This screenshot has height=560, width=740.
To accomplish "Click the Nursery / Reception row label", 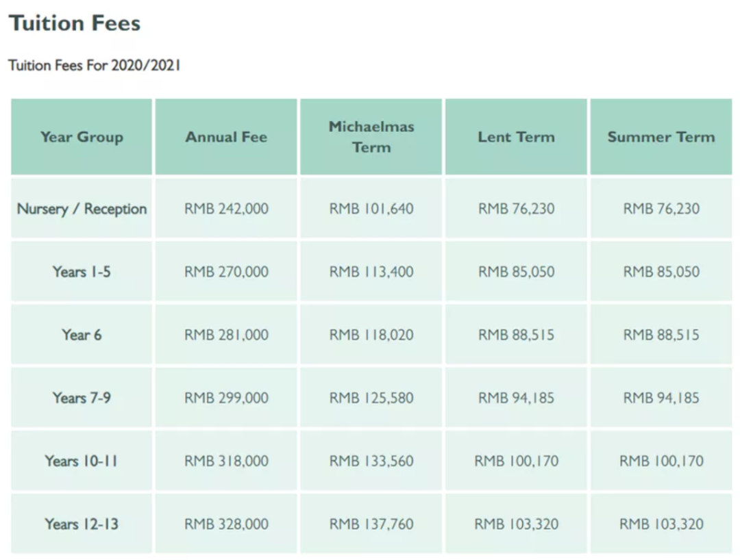I will click(82, 209).
